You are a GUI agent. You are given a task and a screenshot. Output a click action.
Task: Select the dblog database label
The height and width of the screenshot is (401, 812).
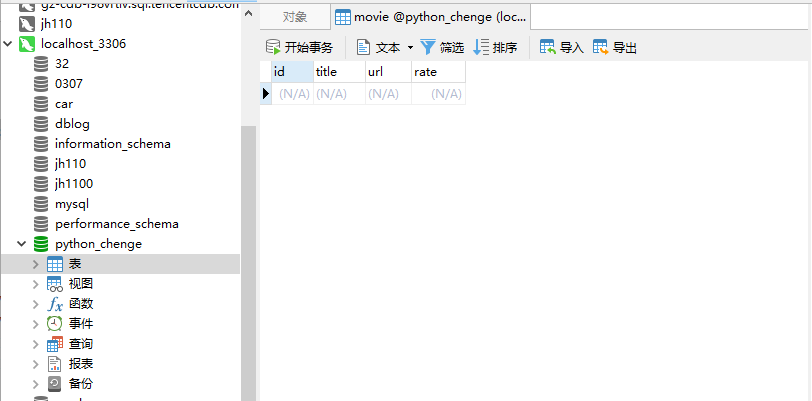[72, 124]
